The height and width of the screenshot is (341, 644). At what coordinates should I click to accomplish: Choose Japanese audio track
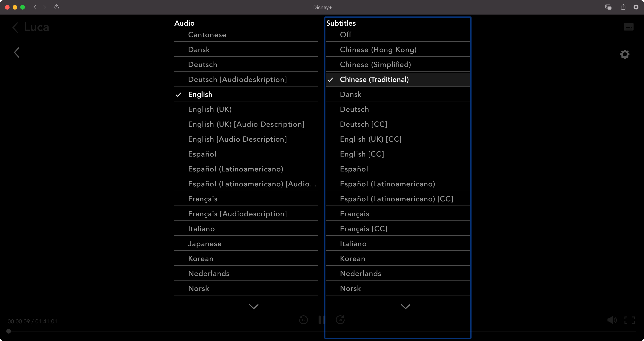[246, 244]
